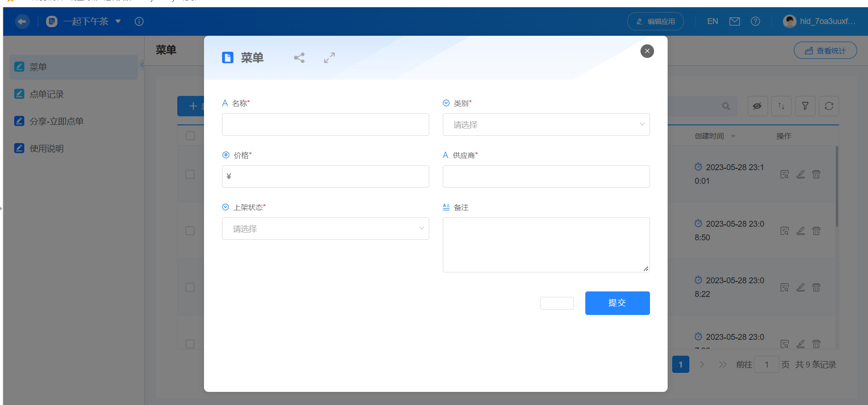This screenshot has width=868, height=405.
Task: Click the 共 9 条记录 total text
Action: [816, 364]
